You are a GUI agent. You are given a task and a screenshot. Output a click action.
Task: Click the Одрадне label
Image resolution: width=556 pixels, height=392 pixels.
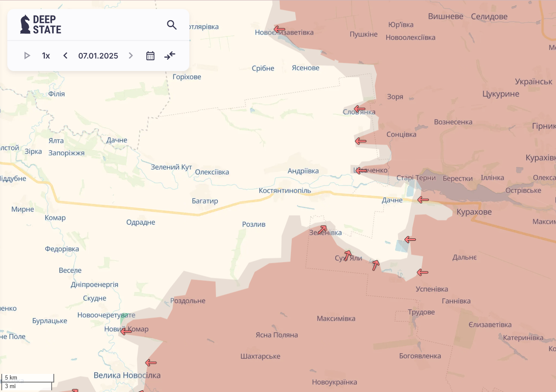[x=141, y=222]
